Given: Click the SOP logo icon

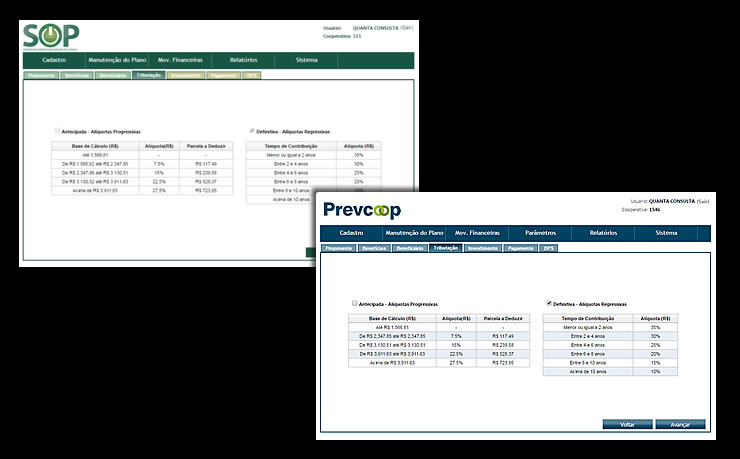Looking at the screenshot, I should pyautogui.click(x=51, y=34).
